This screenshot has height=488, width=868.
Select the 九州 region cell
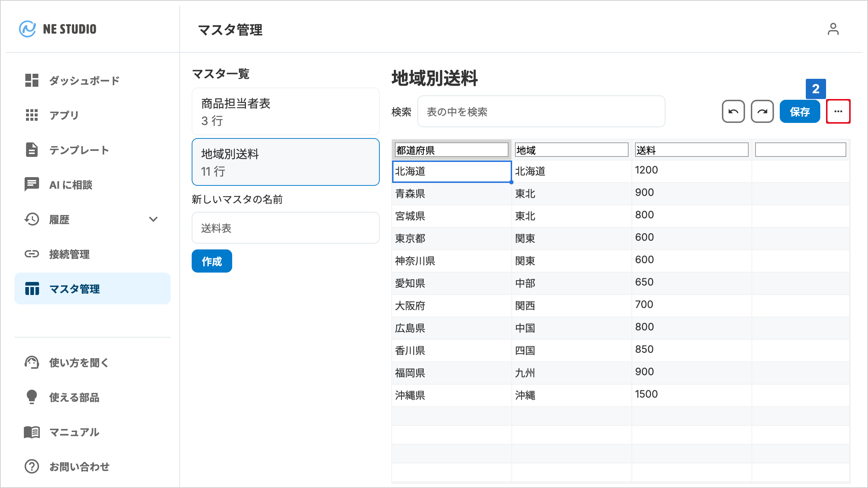click(572, 373)
